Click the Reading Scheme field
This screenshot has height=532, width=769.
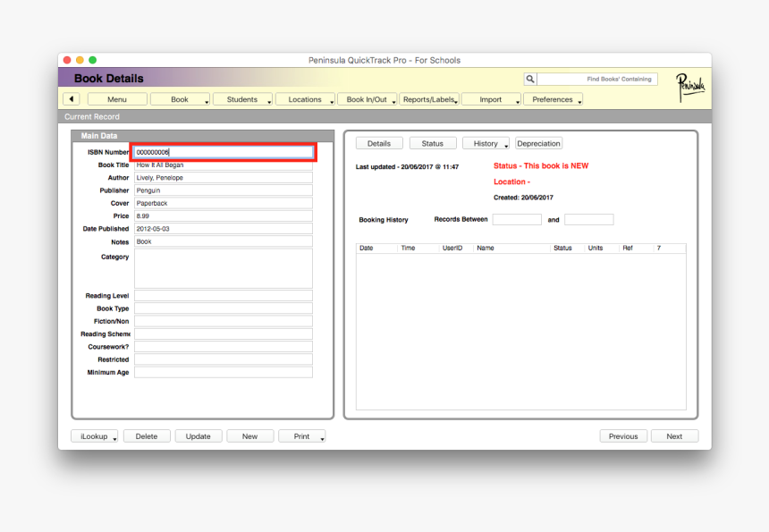(x=224, y=334)
